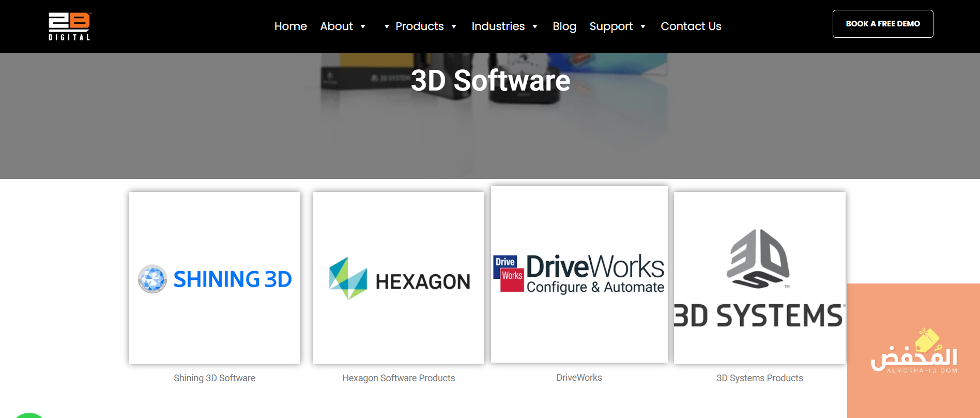Open the Shining 3D Software link
Screen dimensions: 980x418
point(215,378)
